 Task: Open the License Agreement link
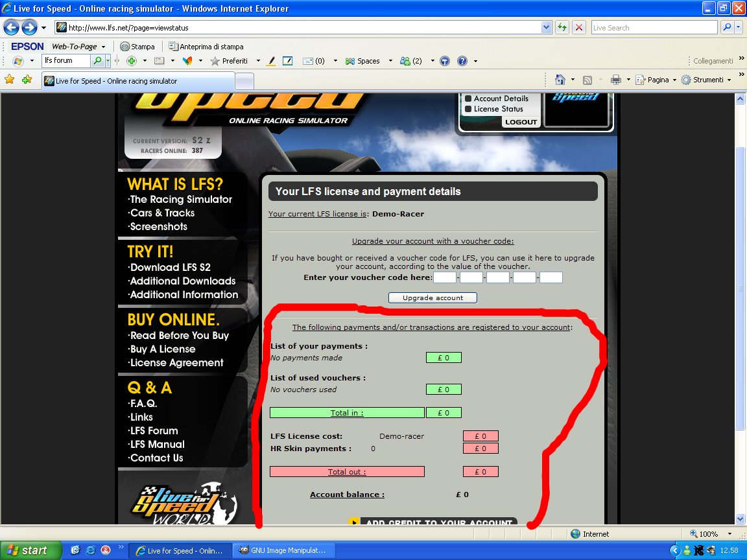(x=176, y=363)
